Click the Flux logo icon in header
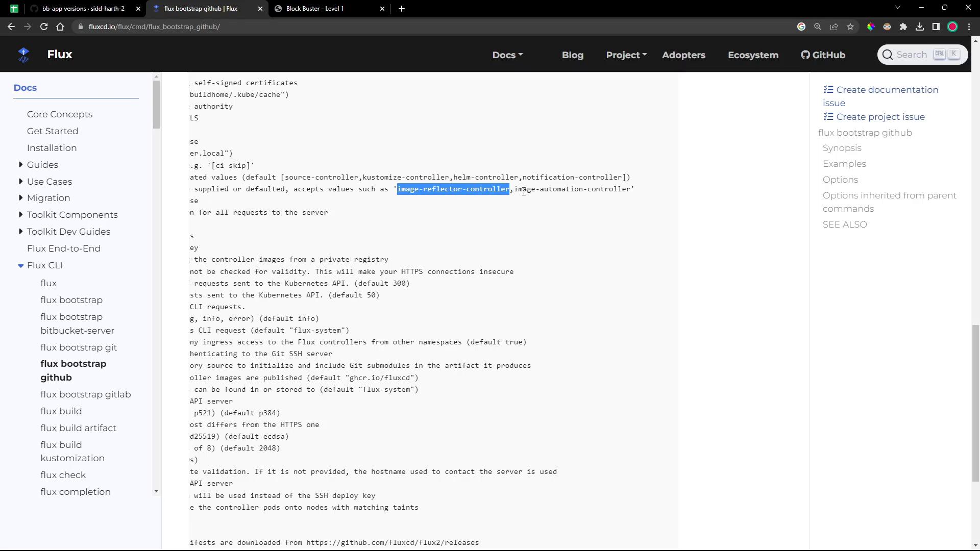This screenshot has width=980, height=551. click(x=23, y=55)
